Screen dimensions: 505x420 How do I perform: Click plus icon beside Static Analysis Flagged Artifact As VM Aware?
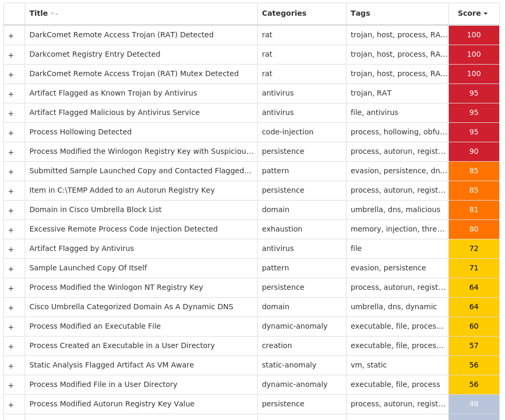coord(11,366)
